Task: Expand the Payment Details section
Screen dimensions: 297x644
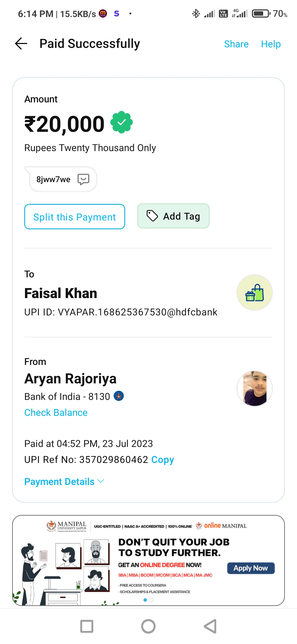Action: click(64, 482)
